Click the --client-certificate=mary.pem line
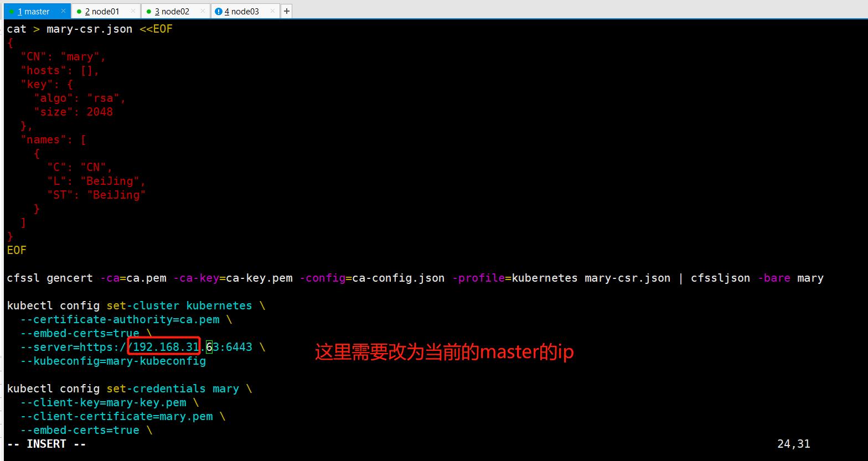The width and height of the screenshot is (868, 461). [x=123, y=416]
